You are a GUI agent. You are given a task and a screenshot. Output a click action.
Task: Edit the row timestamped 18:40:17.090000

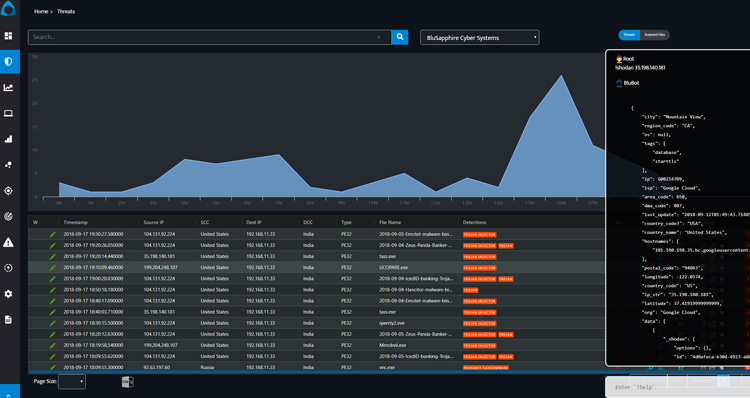pos(52,301)
